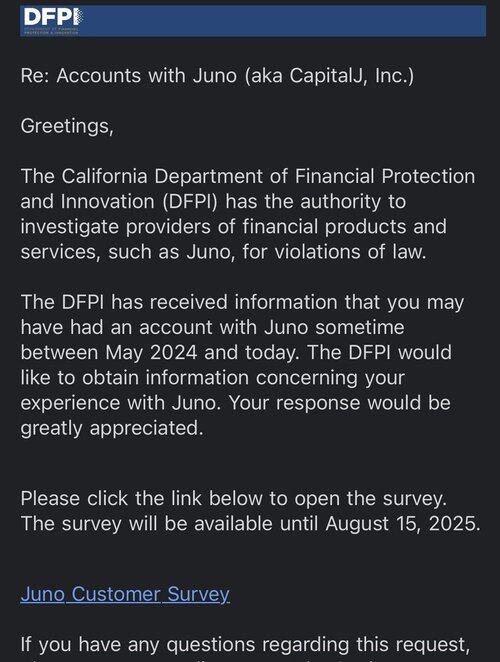Click the 'greatly appreciated.' text
The height and width of the screenshot is (662, 500).
(112, 428)
